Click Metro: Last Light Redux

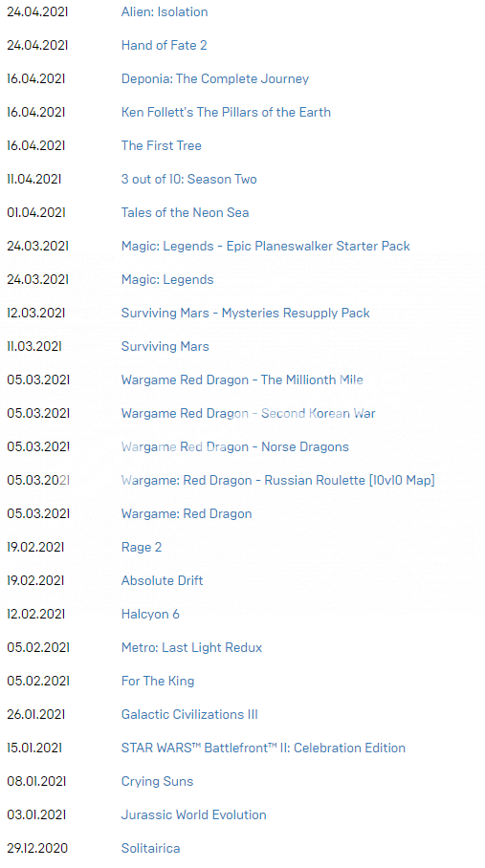[191, 647]
